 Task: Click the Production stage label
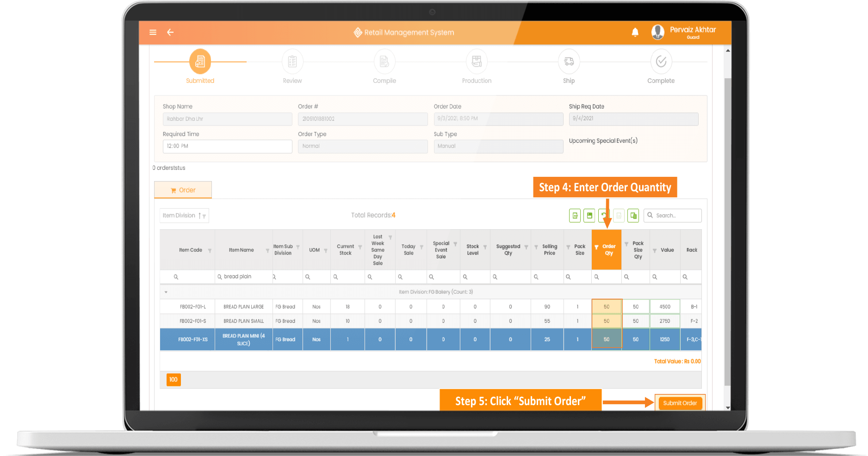(477, 81)
